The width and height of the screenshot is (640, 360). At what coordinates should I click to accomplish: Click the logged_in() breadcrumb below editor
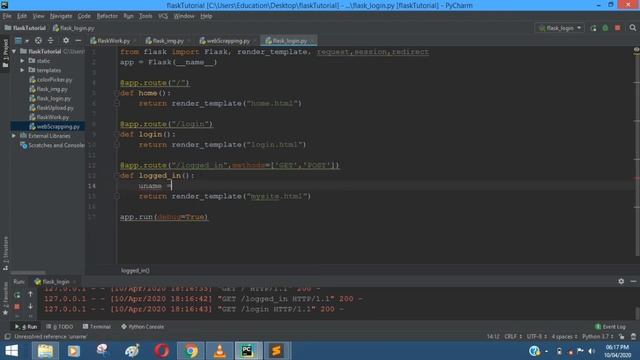tap(135, 271)
